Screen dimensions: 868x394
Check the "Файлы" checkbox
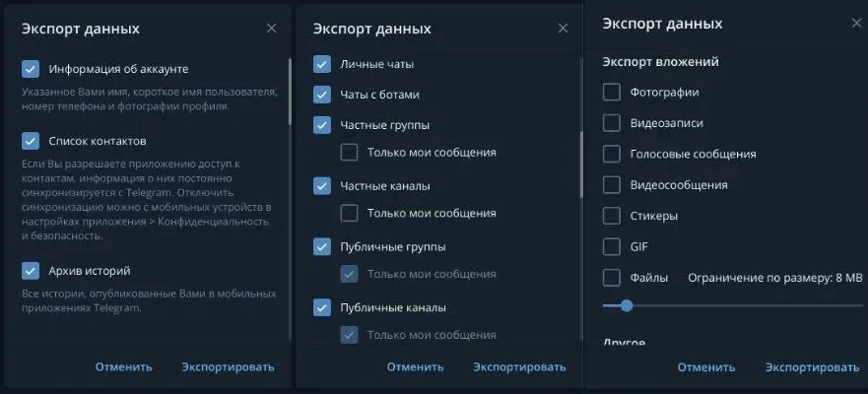click(612, 278)
